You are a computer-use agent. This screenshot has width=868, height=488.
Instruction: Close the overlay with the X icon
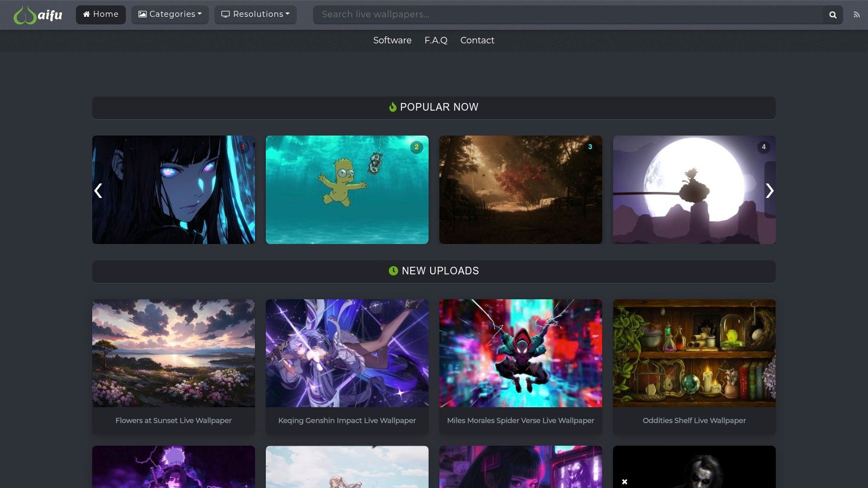(624, 481)
